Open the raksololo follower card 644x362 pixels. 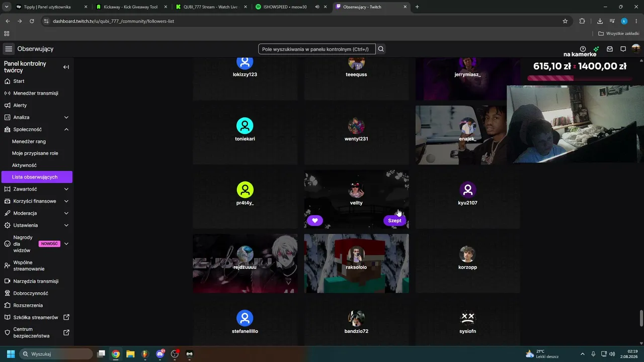pos(356,263)
